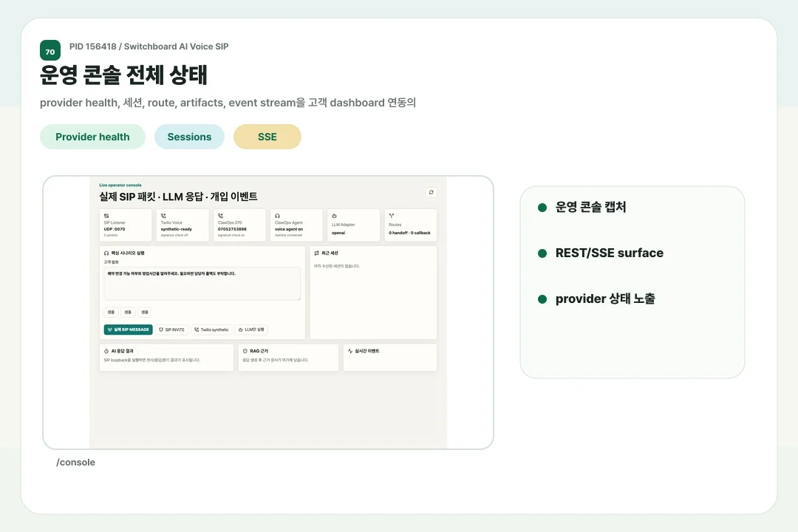Click the 실제 SIP 패킷 · LLM 응답 heading
798x532 pixels.
(178, 197)
